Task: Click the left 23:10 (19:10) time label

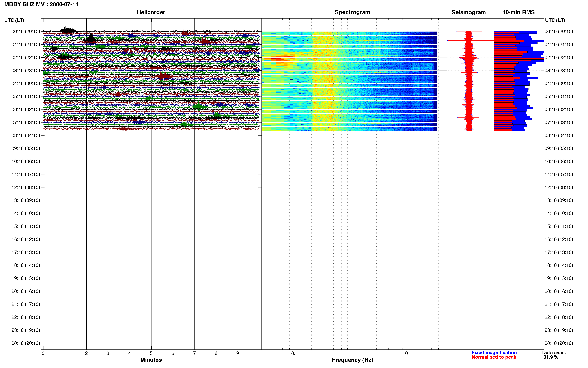Action: (x=26, y=330)
